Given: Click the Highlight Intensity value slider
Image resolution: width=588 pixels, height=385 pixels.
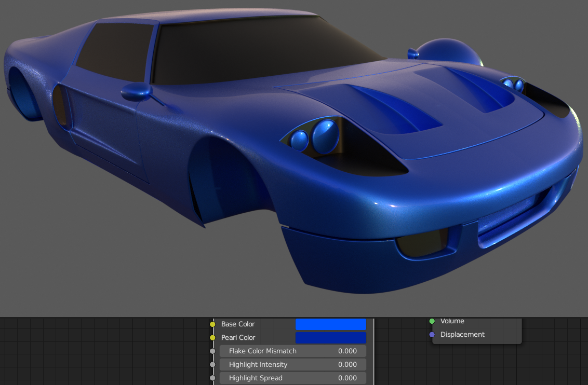Looking at the screenshot, I should (x=292, y=364).
